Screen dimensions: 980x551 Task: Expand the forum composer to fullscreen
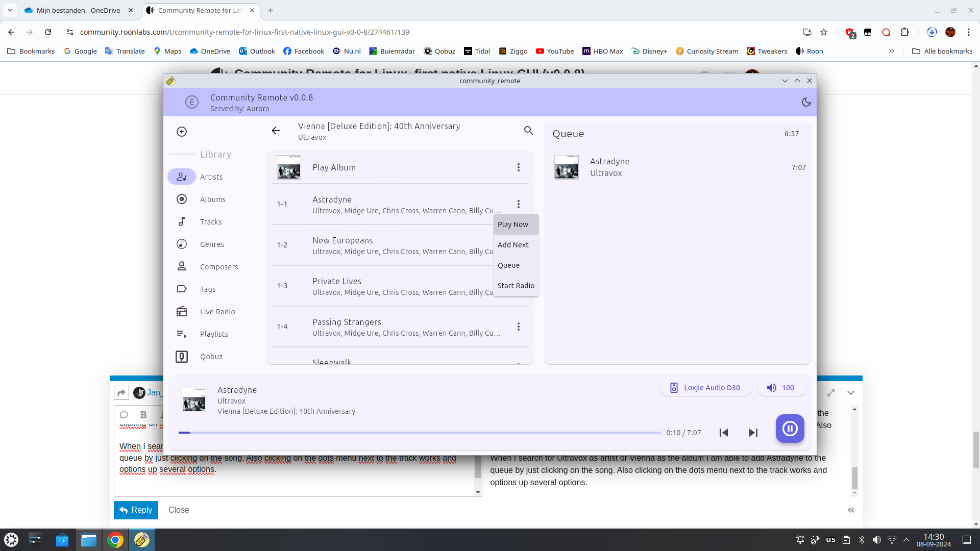coord(831,393)
